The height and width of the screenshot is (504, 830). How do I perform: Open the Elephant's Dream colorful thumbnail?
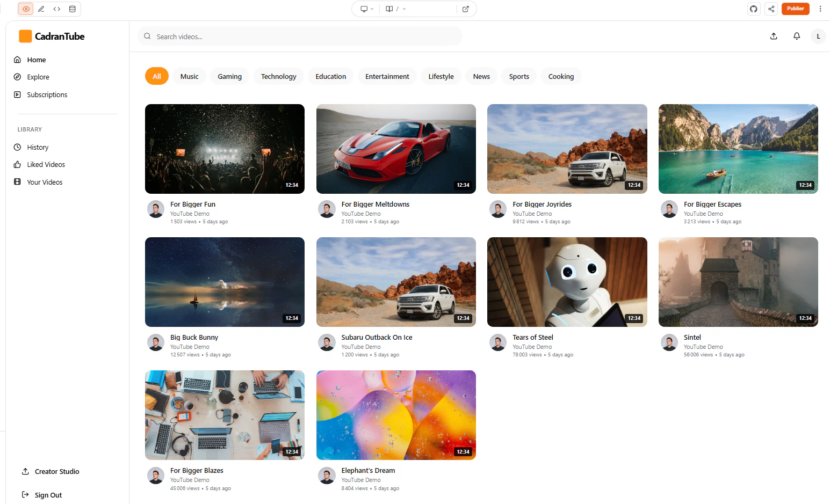(396, 415)
